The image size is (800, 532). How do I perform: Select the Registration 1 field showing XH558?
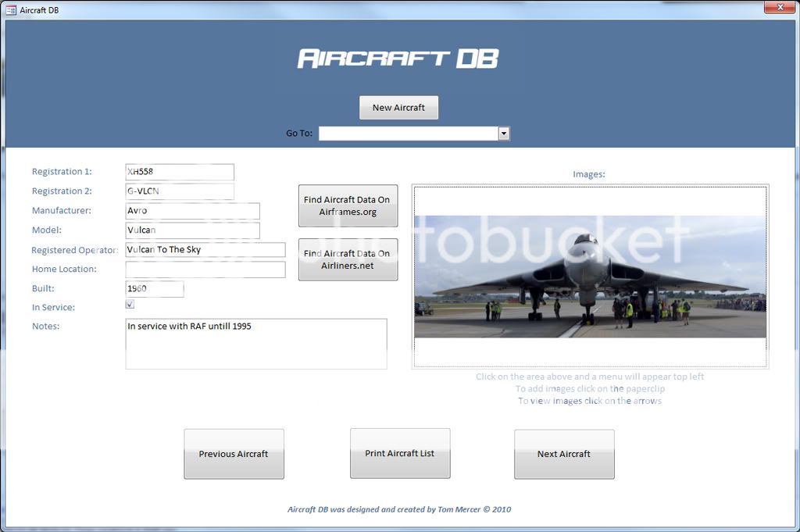click(x=180, y=172)
